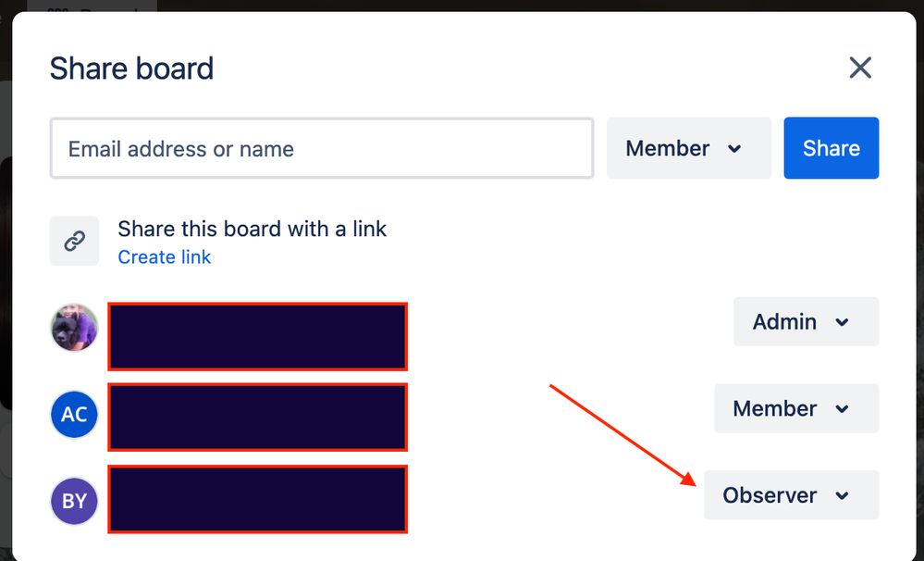Screen dimensions: 924x561
Task: Click the chain link icon
Action: [74, 241]
